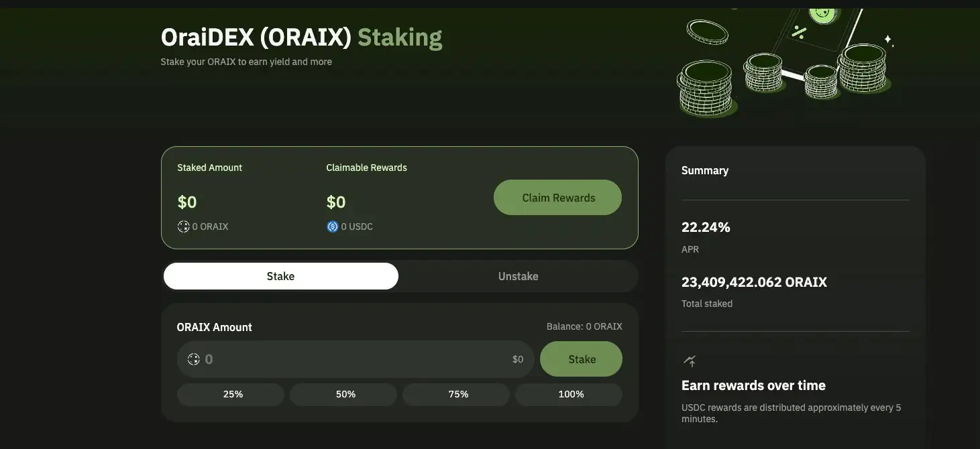Click the $0 Staked Amount value
The height and width of the screenshot is (449, 980).
[x=187, y=202]
